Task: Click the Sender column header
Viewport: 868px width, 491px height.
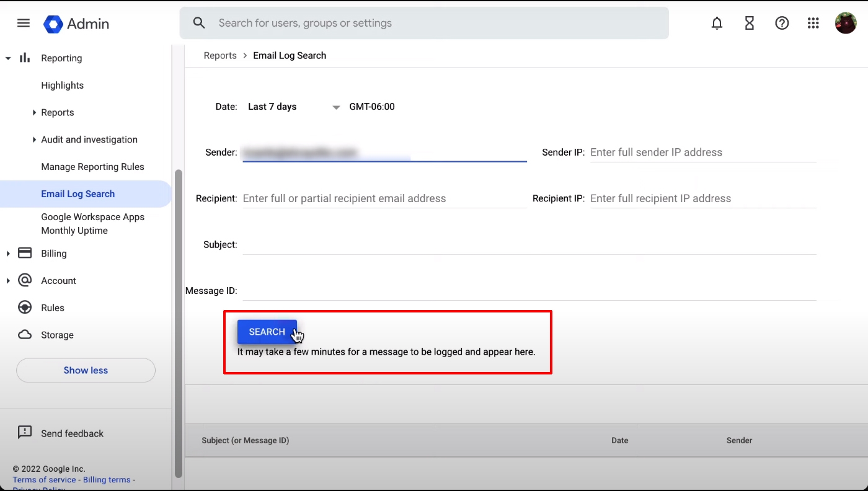Action: pos(739,441)
